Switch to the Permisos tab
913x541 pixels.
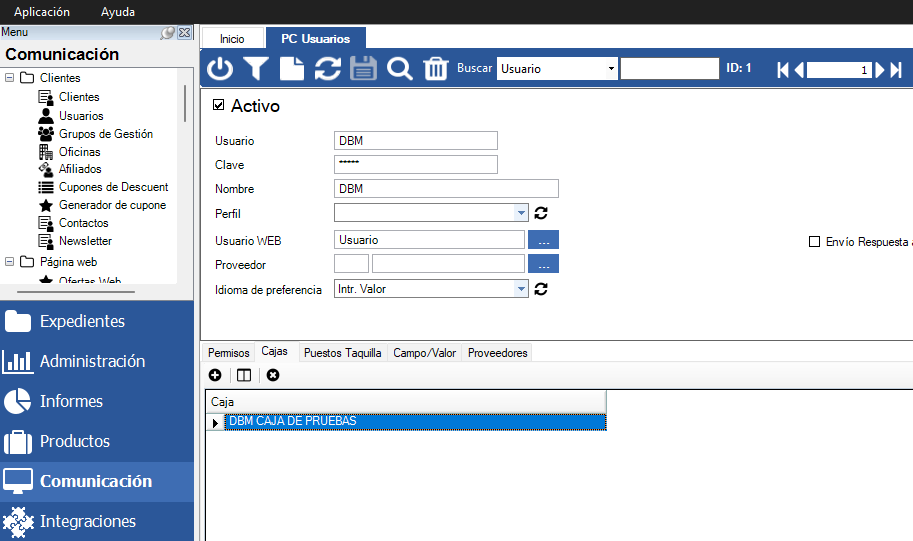point(228,353)
